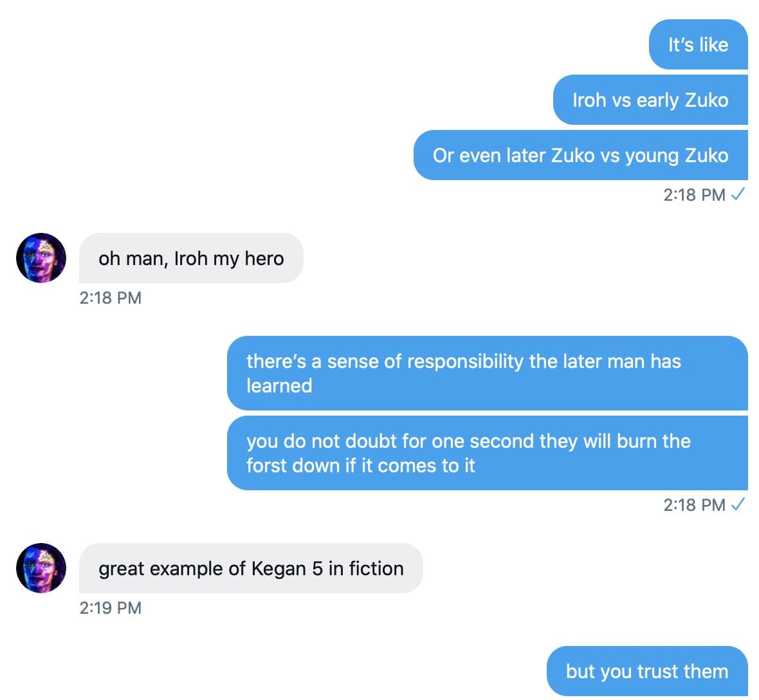Click the word 'Kegan' in the grey bubble
Viewport: 759px width, 700px height.
point(279,569)
